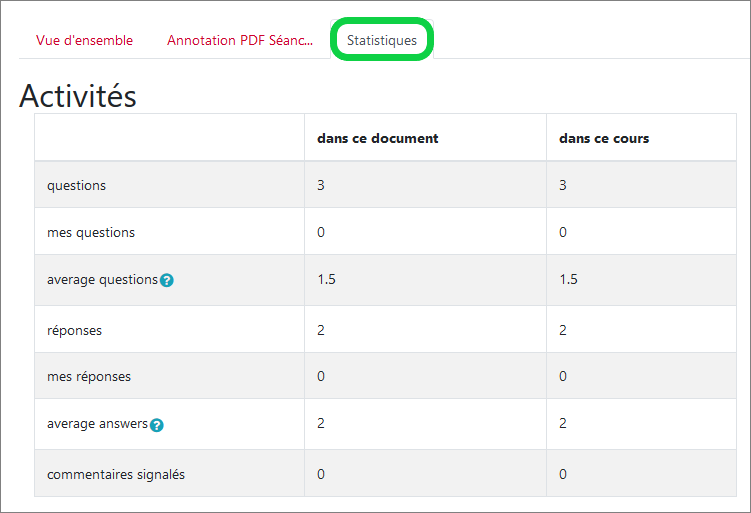Open the Vue d'ensemble tab
Image resolution: width=751 pixels, height=513 pixels.
84,40
